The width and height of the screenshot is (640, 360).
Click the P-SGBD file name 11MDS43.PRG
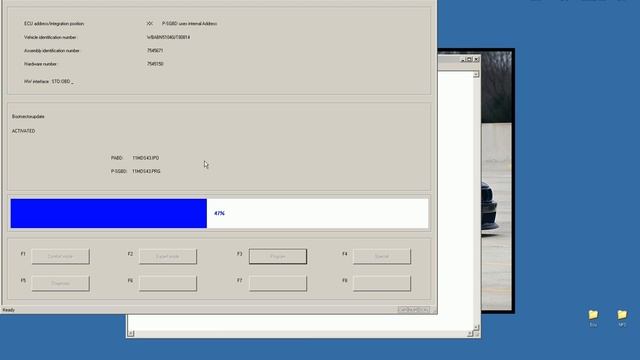click(146, 171)
